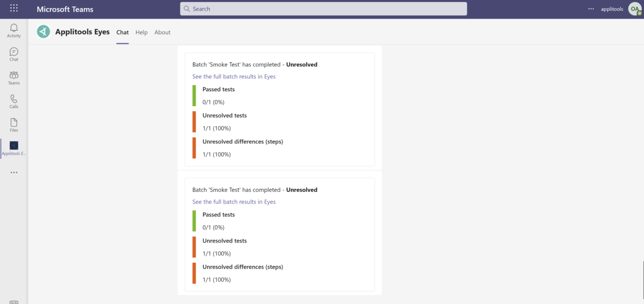Open Teams from the left sidebar
Viewport: 644px width, 304px height.
point(13,77)
